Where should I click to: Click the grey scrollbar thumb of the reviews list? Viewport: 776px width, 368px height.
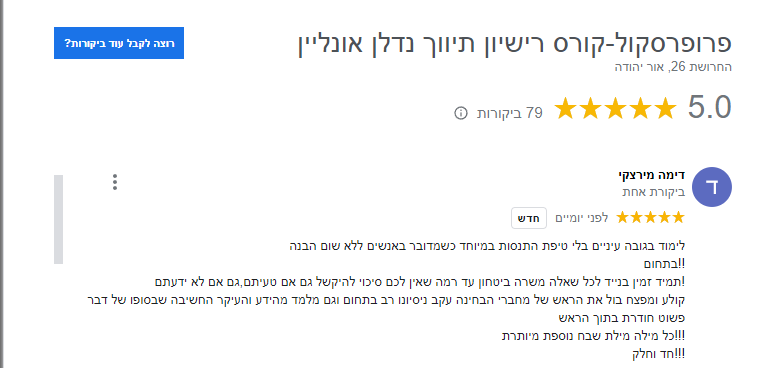tap(58, 219)
